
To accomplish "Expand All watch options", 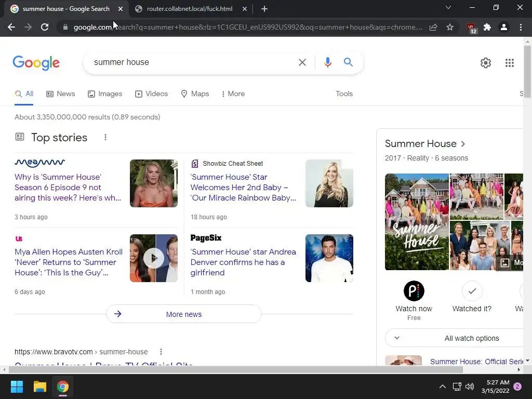I will click(455, 338).
